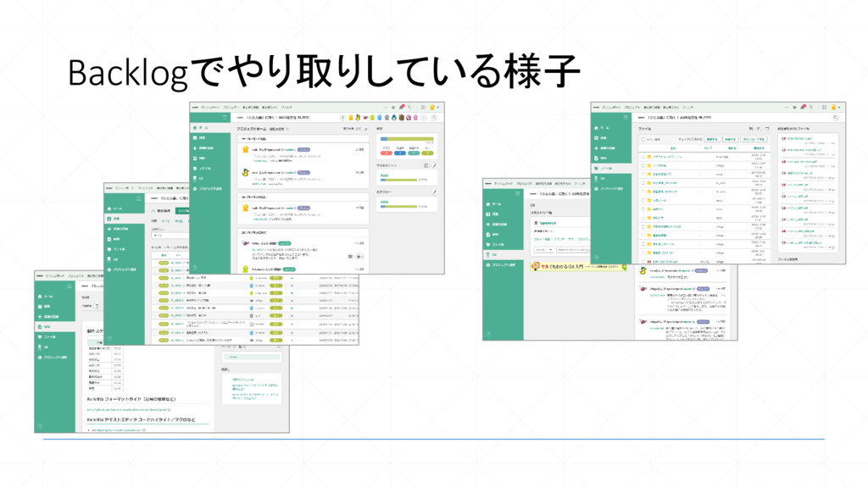The width and height of the screenshot is (868, 488).
Task: Open ダッシュボード in Files window top bar
Action: coord(611,108)
